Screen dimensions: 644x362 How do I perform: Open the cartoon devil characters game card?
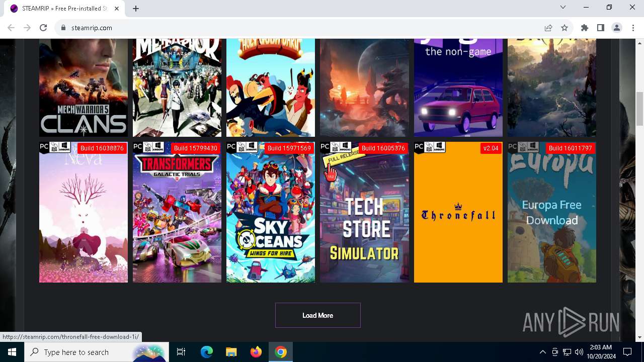pyautogui.click(x=271, y=87)
